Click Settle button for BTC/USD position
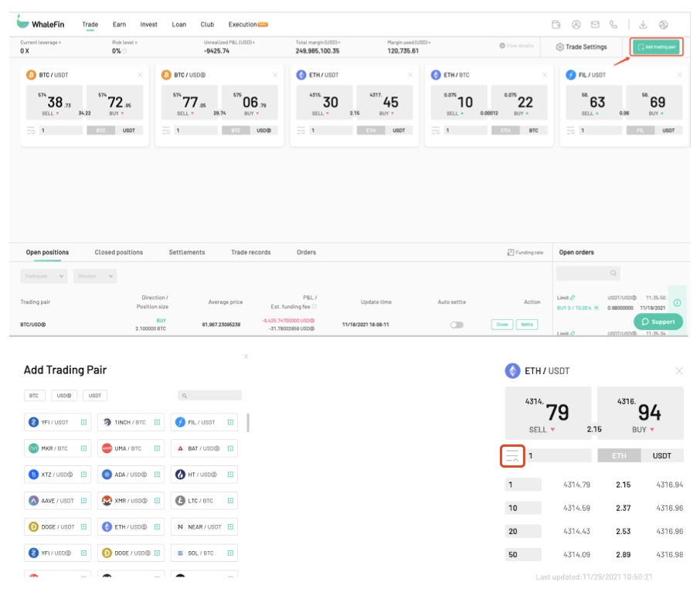 point(527,325)
